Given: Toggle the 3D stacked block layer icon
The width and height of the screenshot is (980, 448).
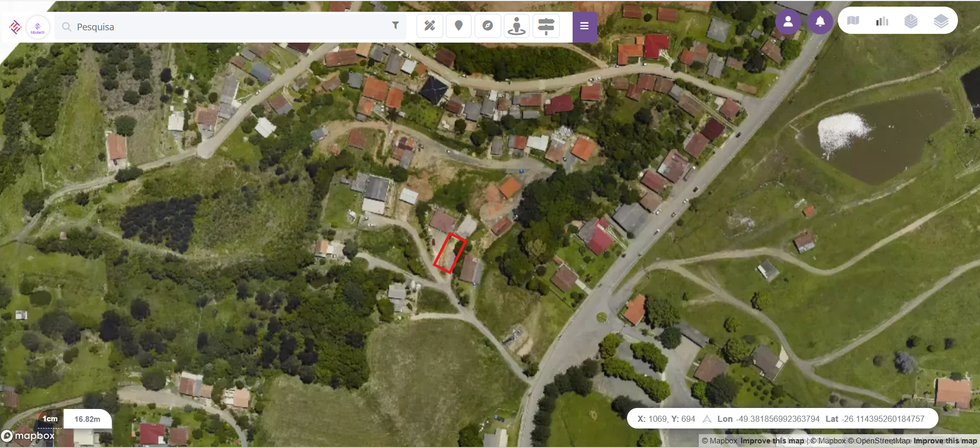Looking at the screenshot, I should (911, 21).
